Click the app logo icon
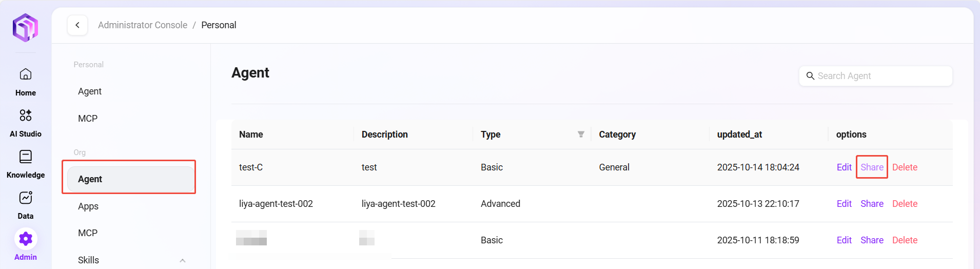Screen dimensions: 980x269 26,28
